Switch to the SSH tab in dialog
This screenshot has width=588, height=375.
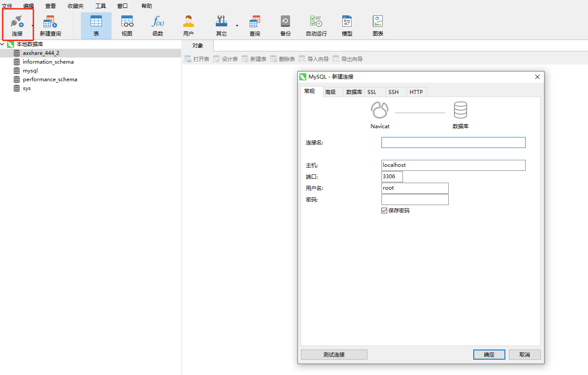coord(393,92)
